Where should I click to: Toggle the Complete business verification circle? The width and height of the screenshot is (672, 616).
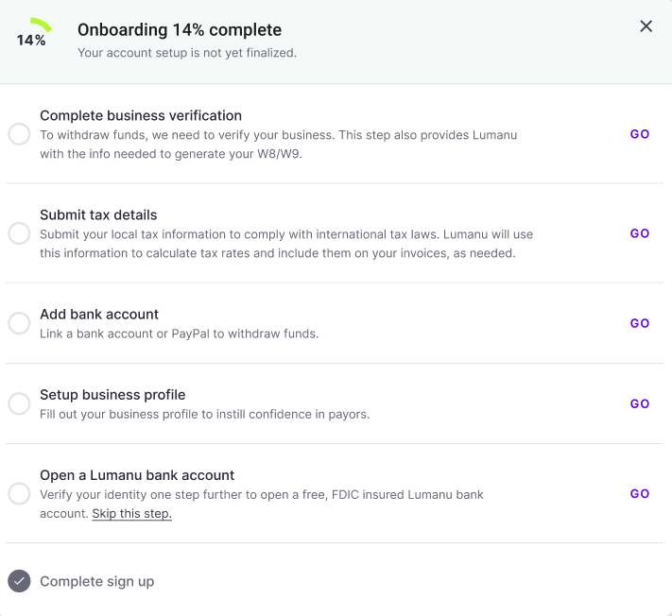(19, 134)
